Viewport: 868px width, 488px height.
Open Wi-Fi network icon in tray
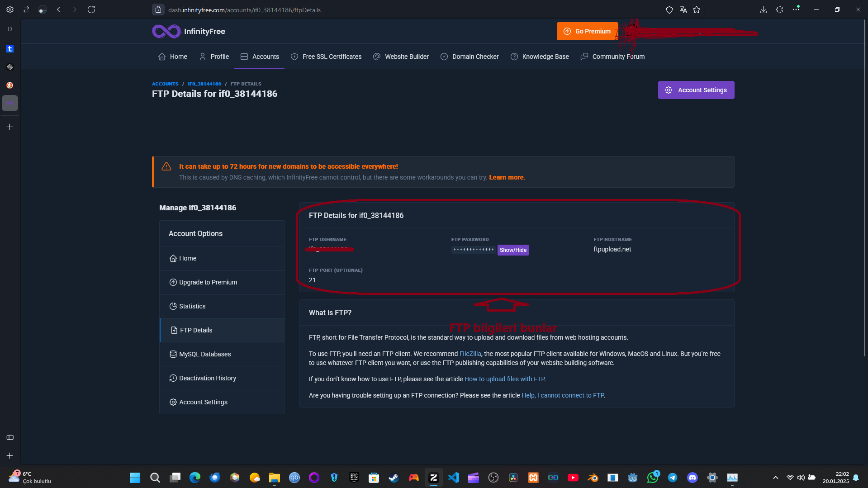[x=790, y=478]
